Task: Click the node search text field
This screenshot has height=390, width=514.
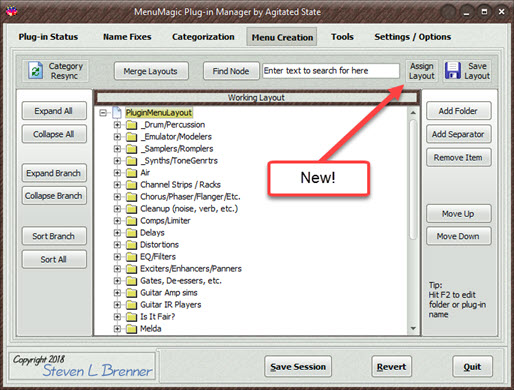Action: 331,71
